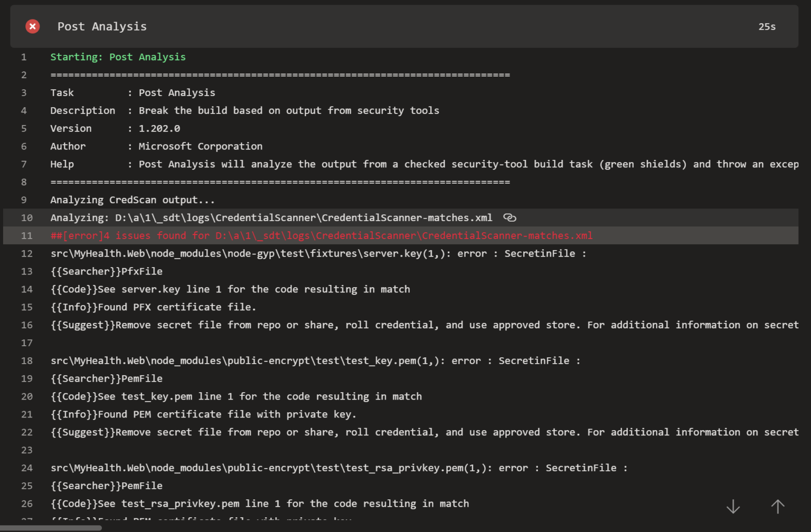Click the downward navigation arrow near the scrollbar

[733, 506]
